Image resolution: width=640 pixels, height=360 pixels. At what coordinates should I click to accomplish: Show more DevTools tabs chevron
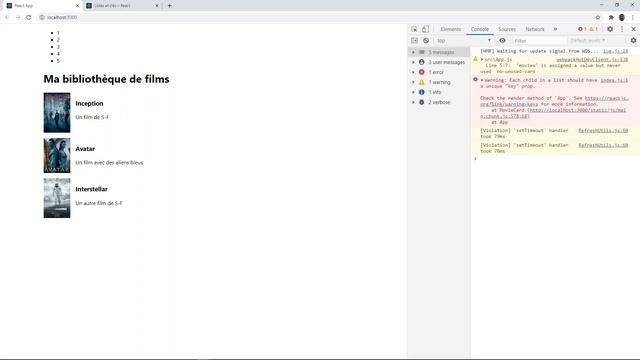555,29
